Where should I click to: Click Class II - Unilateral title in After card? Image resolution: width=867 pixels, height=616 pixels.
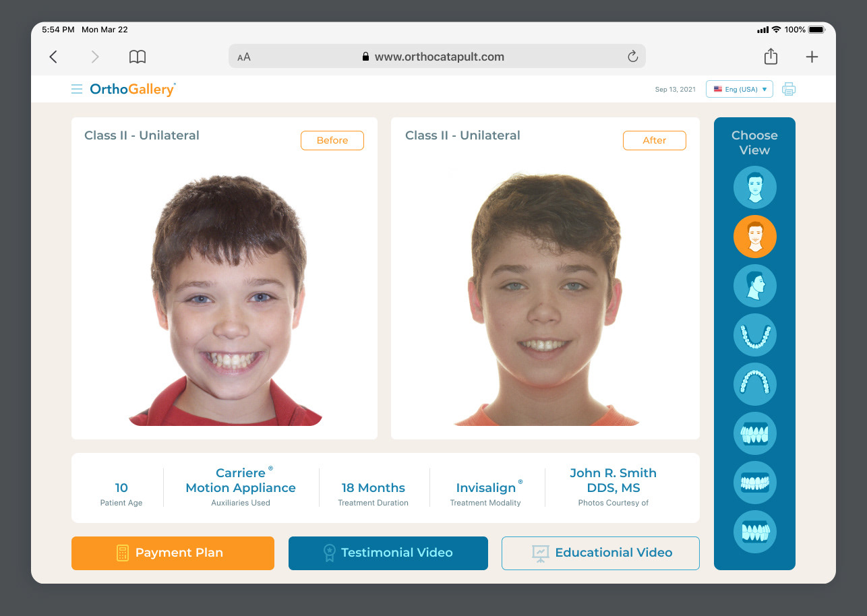(462, 135)
